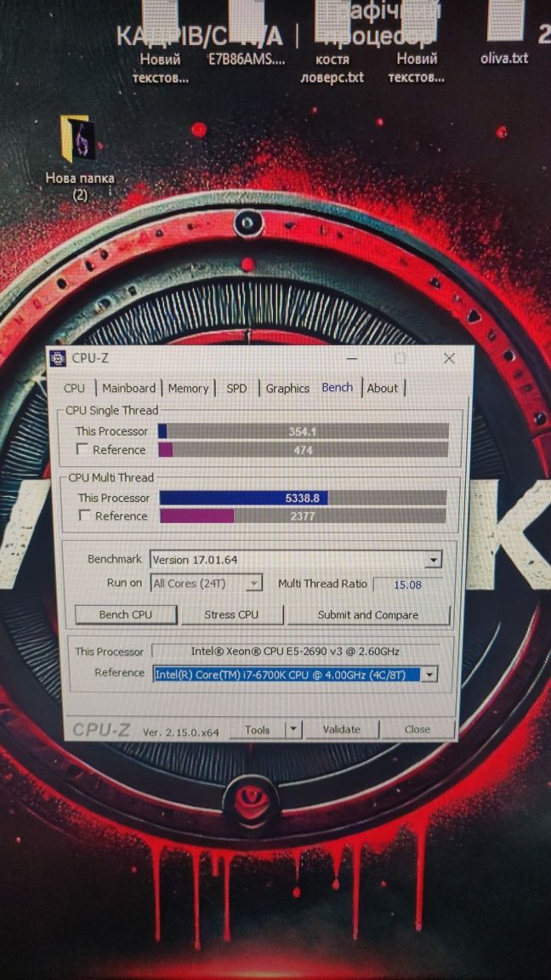Click the Bench CPU button

tap(126, 614)
